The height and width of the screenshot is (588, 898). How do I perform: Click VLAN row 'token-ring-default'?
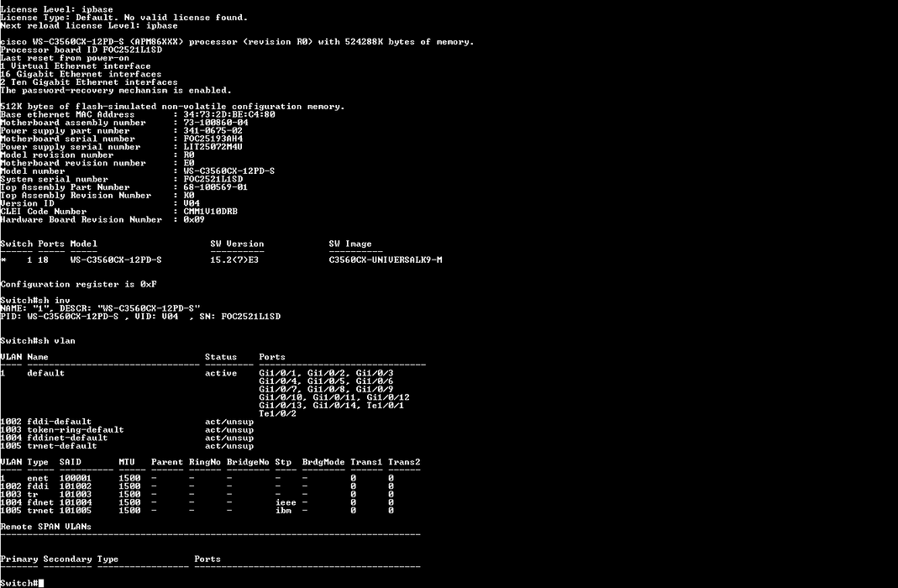[x=127, y=429]
